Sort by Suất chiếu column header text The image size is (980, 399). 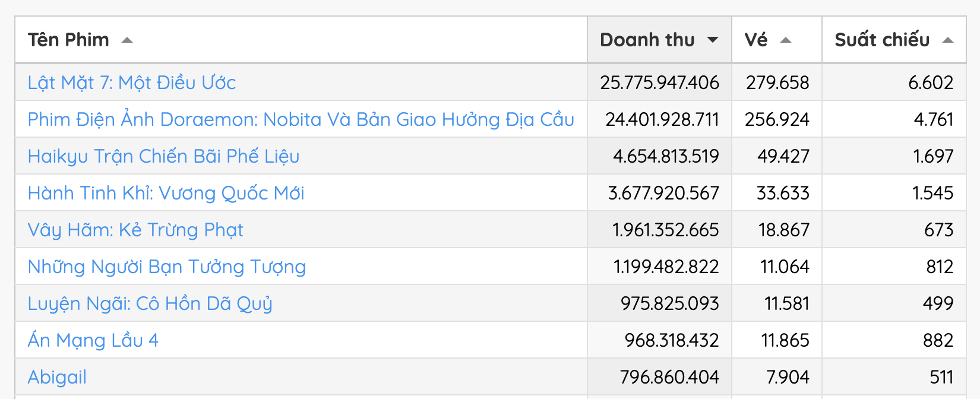tap(882, 40)
